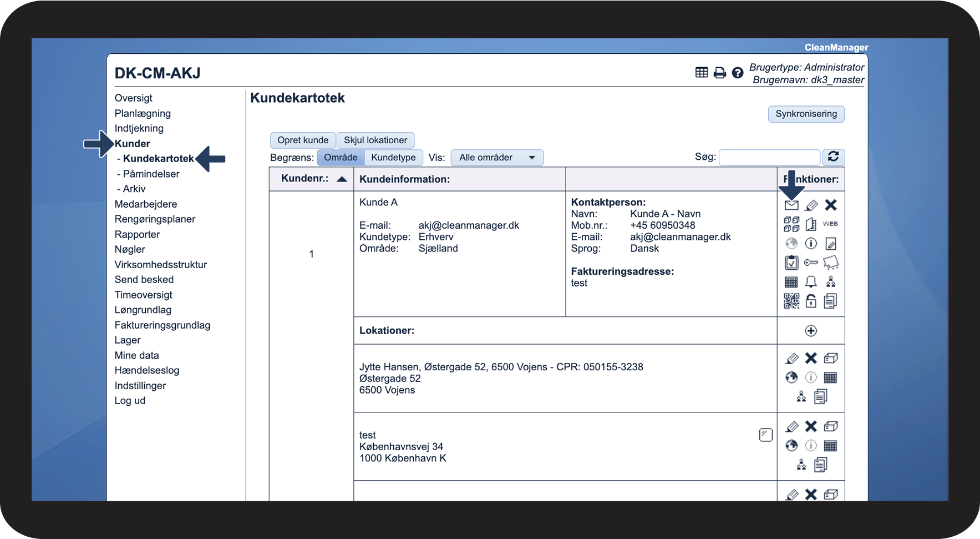Click the Synkronisering button
Image resolution: width=980 pixels, height=539 pixels.
(x=806, y=114)
